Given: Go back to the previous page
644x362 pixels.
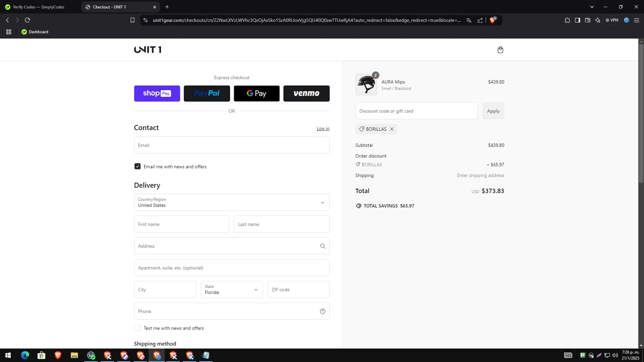Looking at the screenshot, I should coord(7,20).
